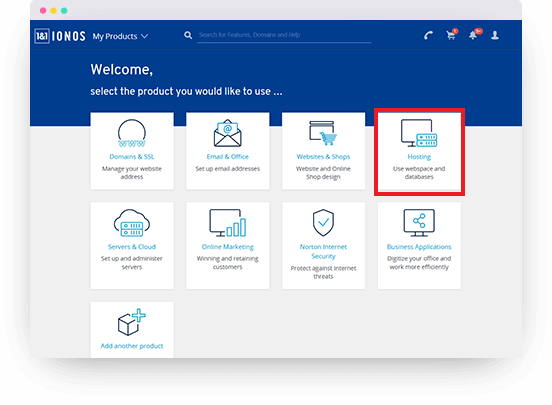Open the Online Marketing link
The height and width of the screenshot is (405, 552).
tap(227, 247)
